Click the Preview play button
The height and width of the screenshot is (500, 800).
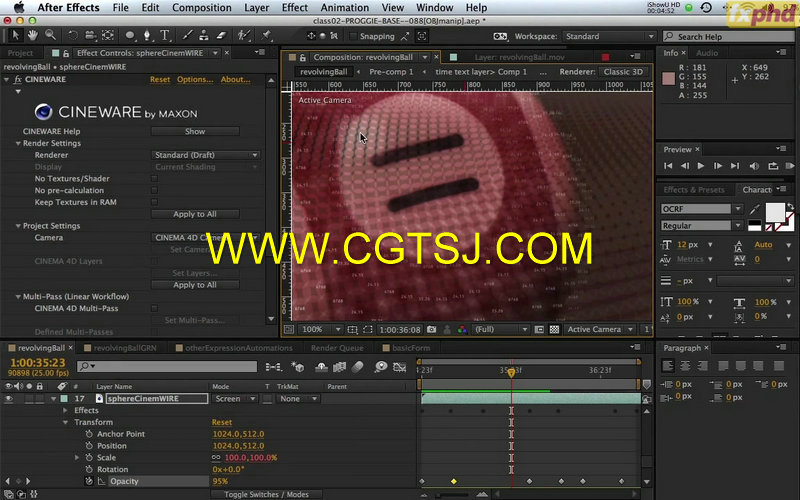click(x=701, y=166)
